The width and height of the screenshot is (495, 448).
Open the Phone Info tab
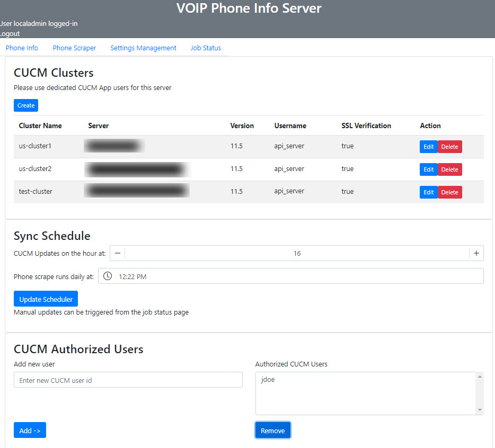point(22,48)
